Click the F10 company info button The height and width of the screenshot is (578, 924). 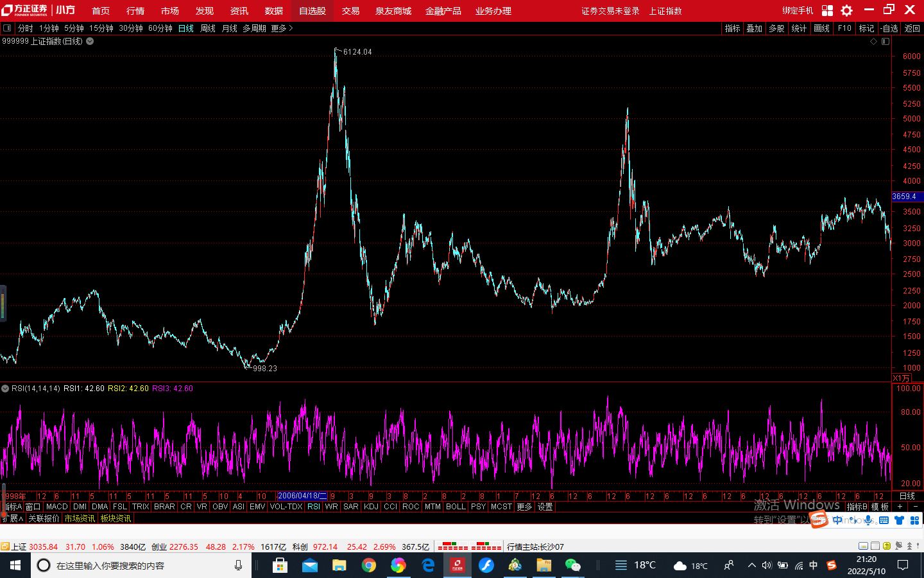[844, 28]
